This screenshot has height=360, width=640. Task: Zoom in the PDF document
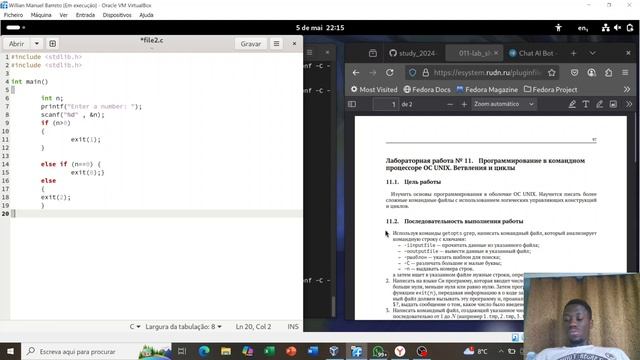(x=464, y=104)
